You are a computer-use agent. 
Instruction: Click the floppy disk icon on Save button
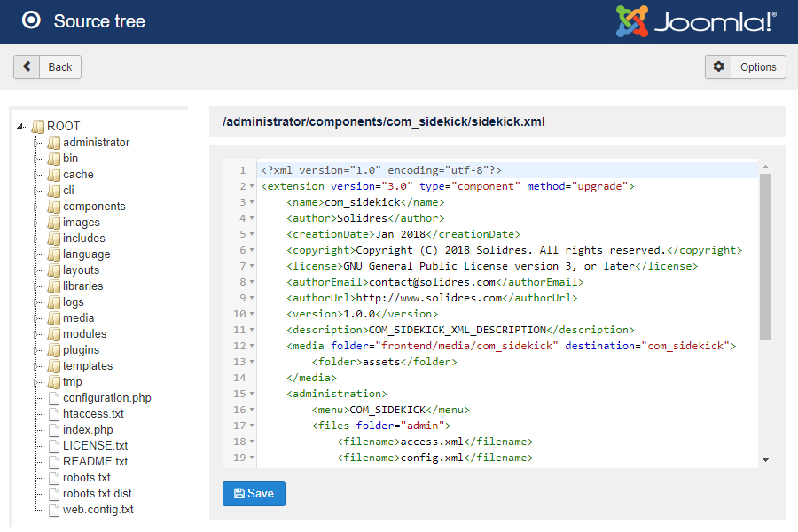(239, 494)
